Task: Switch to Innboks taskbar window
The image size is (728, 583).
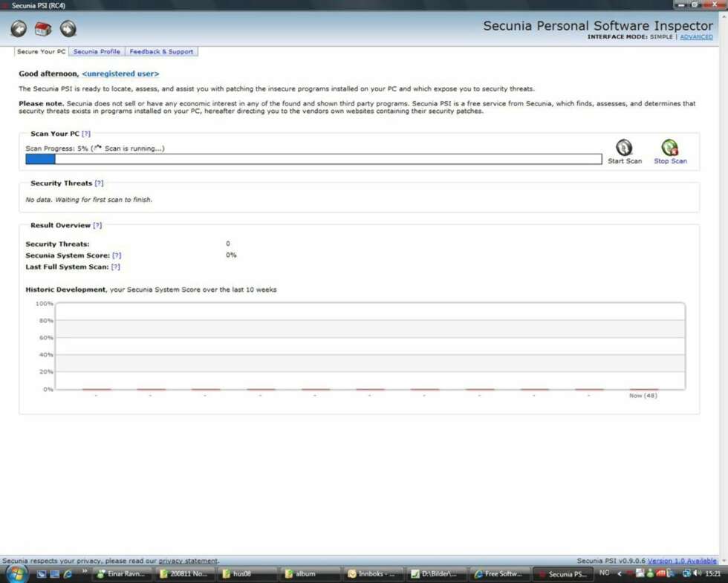Action: [373, 573]
